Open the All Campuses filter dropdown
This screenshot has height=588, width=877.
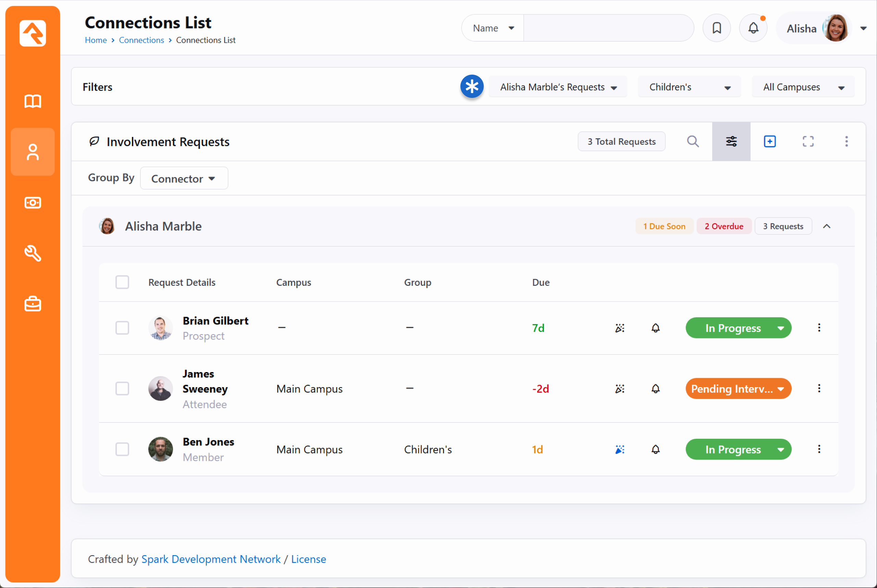point(803,87)
